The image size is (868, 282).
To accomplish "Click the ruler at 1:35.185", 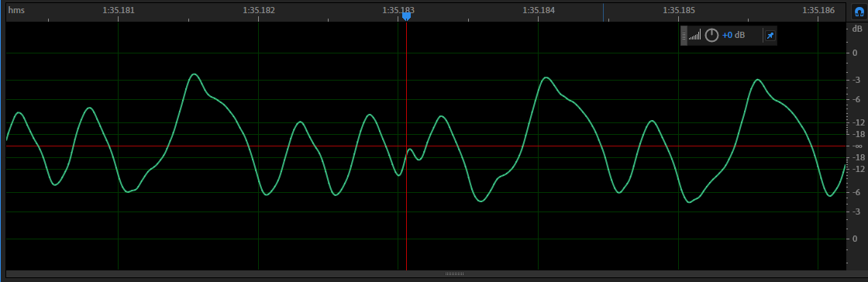I will (x=679, y=10).
